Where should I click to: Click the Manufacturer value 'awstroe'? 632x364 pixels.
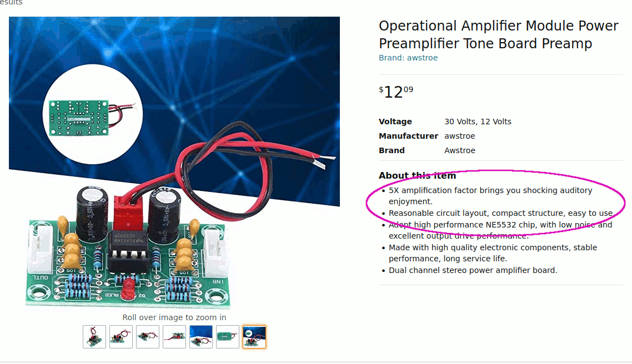pyautogui.click(x=459, y=136)
